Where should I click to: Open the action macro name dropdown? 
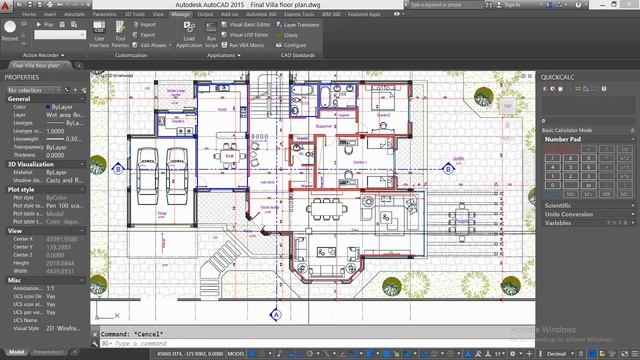tap(83, 35)
